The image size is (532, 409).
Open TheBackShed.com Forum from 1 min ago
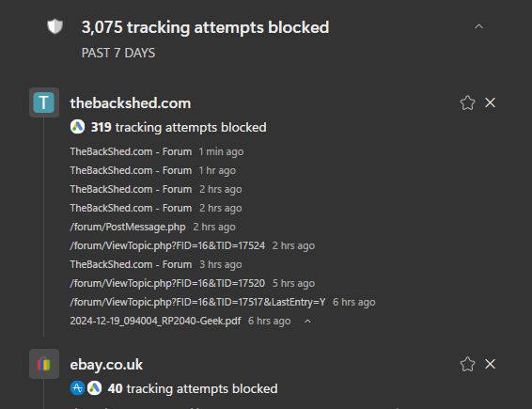(x=131, y=151)
